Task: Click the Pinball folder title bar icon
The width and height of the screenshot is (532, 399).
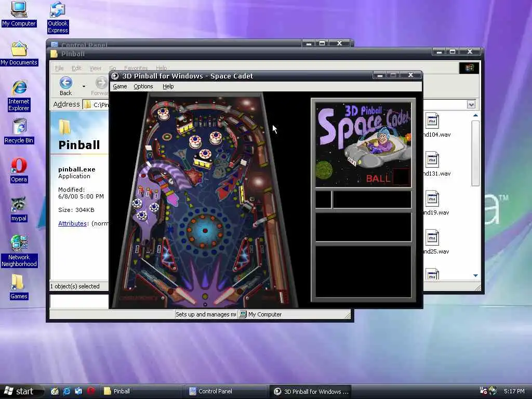Action: [54, 54]
